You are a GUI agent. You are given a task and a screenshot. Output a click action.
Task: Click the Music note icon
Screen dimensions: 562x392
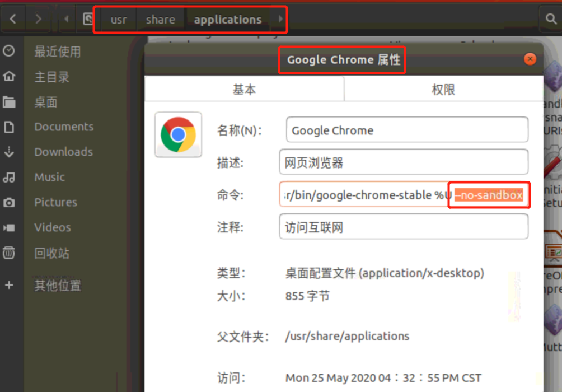[x=9, y=177]
